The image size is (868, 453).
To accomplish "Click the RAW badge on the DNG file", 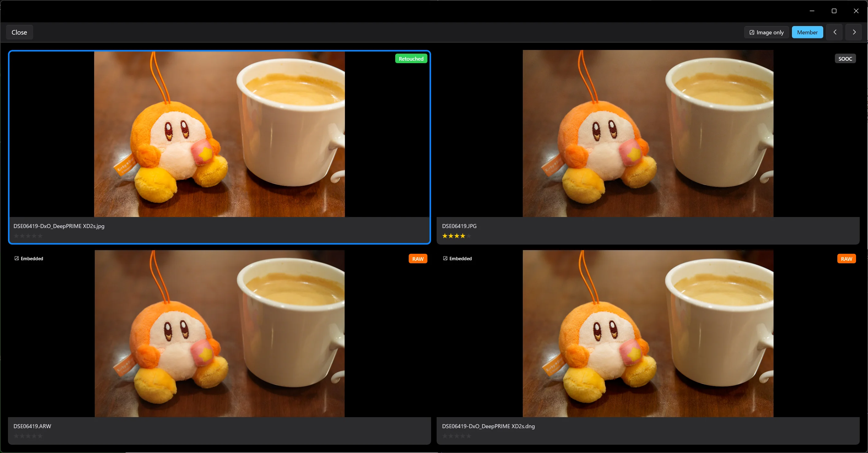I will [847, 259].
